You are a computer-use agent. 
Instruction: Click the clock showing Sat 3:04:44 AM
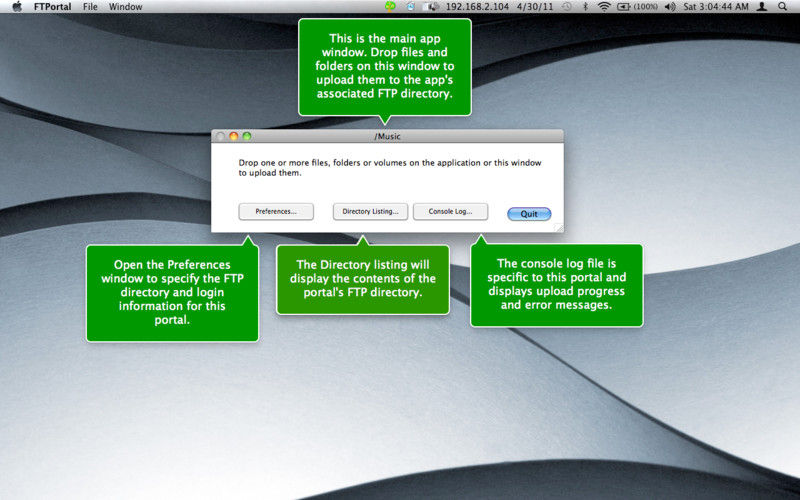[716, 7]
